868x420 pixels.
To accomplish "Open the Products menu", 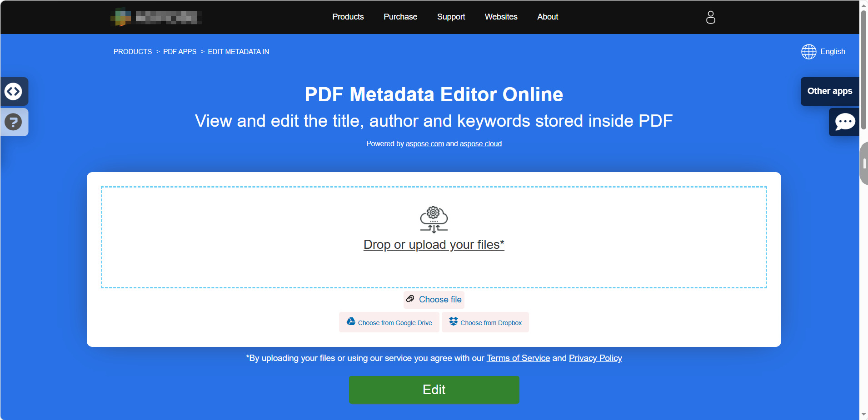I will (348, 17).
